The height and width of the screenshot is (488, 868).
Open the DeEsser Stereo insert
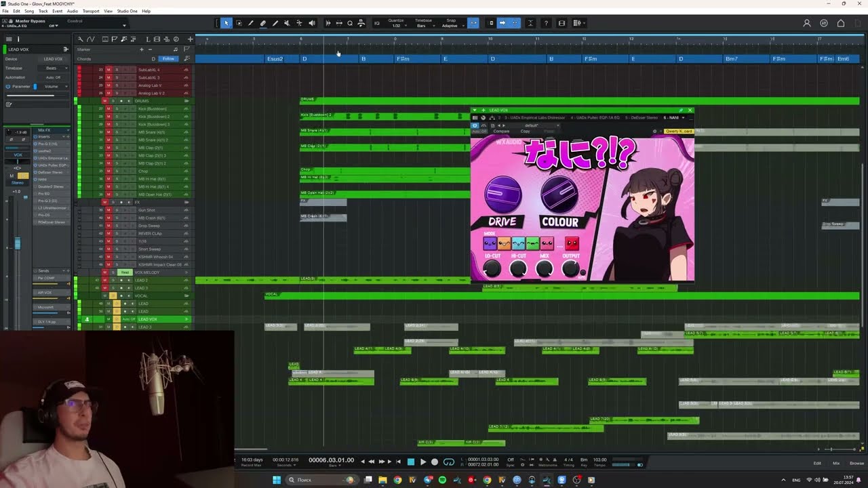[51, 172]
